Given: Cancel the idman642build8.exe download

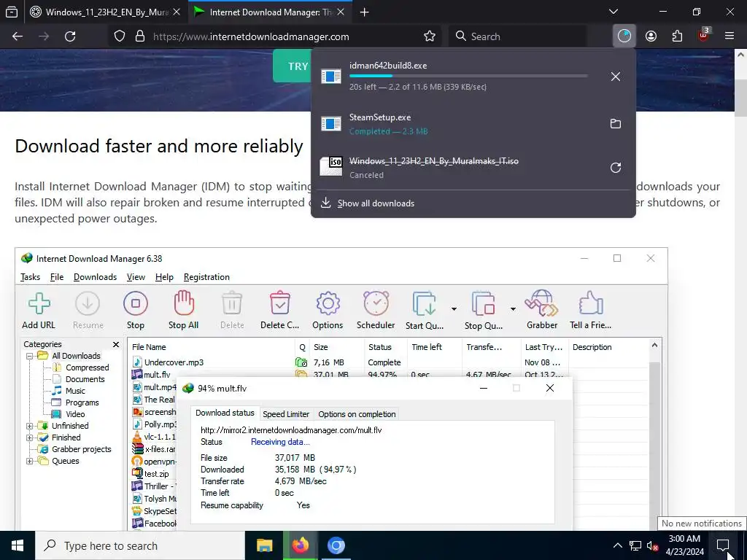Looking at the screenshot, I should click(x=616, y=76).
